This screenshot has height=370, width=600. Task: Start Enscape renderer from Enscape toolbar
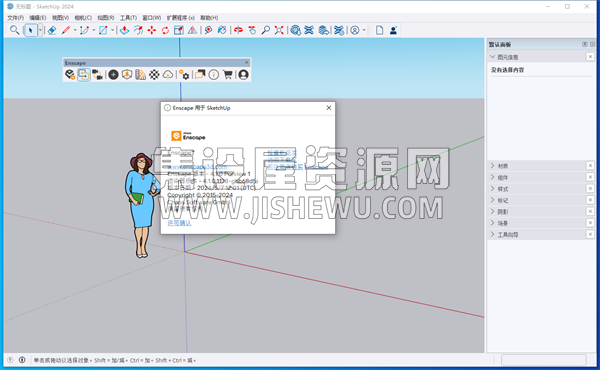[x=70, y=74]
